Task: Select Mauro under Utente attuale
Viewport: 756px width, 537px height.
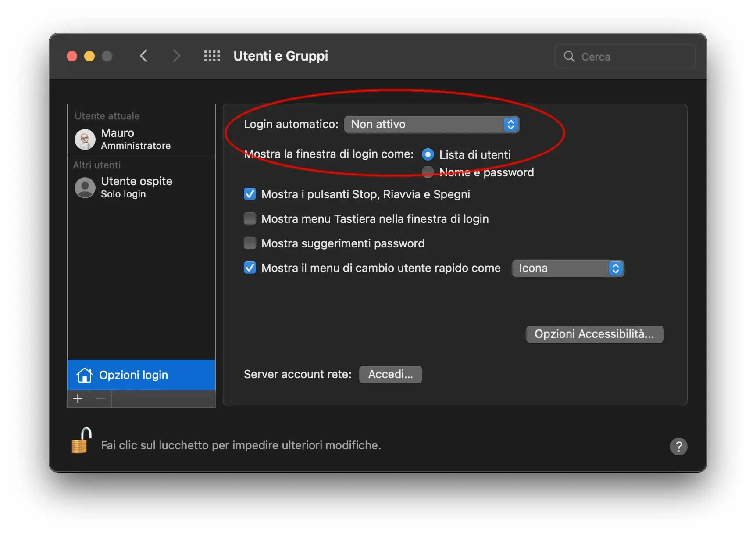Action: click(117, 133)
